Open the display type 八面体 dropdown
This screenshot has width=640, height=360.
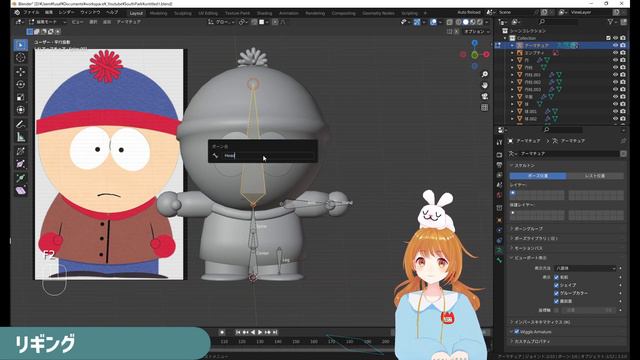tap(585, 268)
